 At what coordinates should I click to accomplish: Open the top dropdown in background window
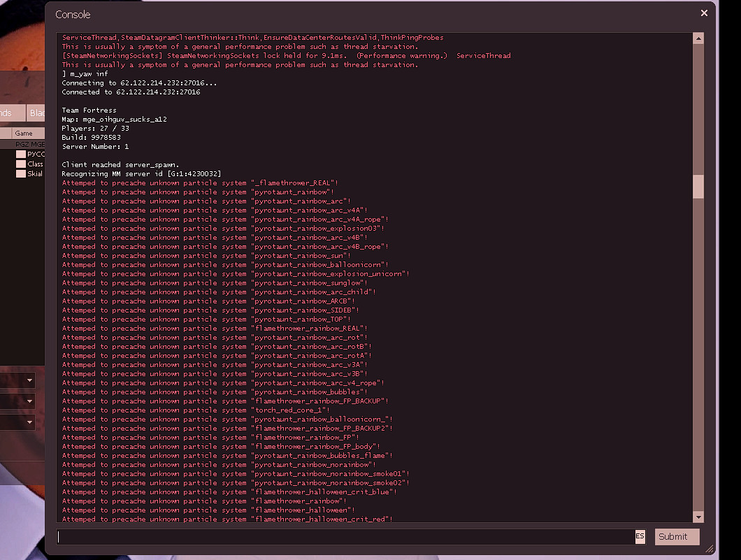pos(29,380)
